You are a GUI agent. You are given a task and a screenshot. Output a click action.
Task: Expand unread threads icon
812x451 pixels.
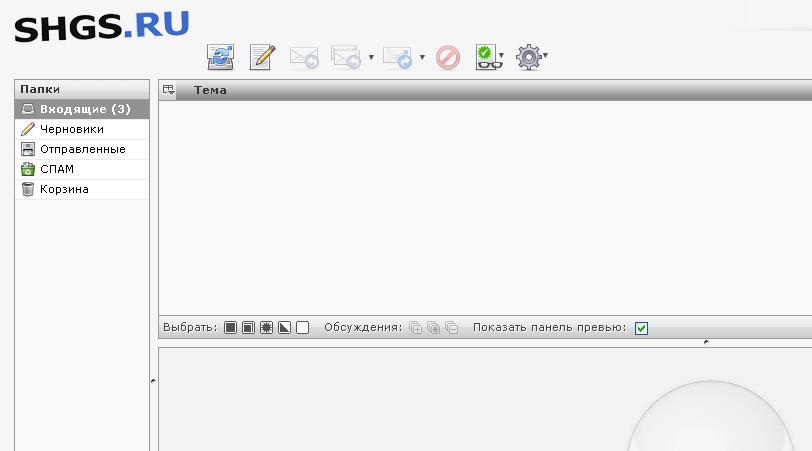coord(433,328)
